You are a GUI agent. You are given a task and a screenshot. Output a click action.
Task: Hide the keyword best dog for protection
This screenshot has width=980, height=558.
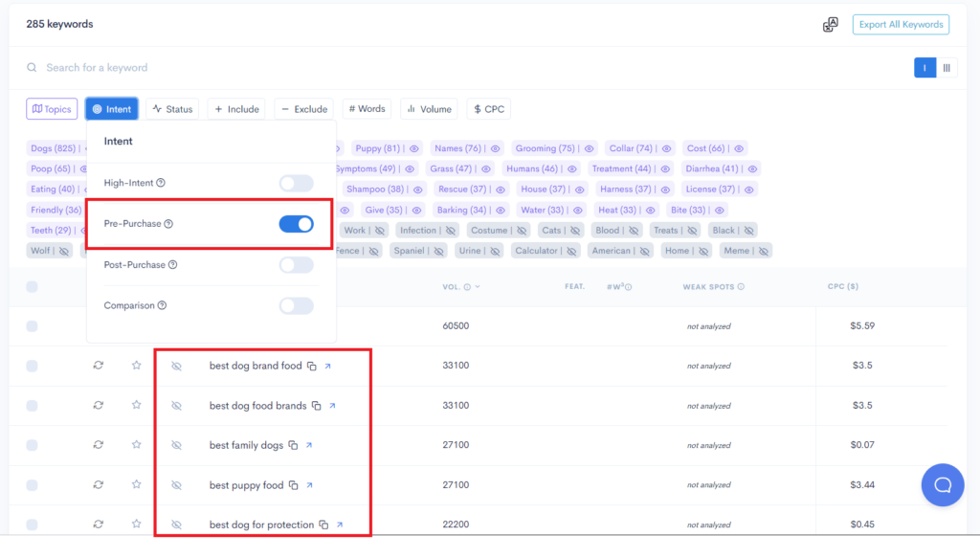coord(176,524)
